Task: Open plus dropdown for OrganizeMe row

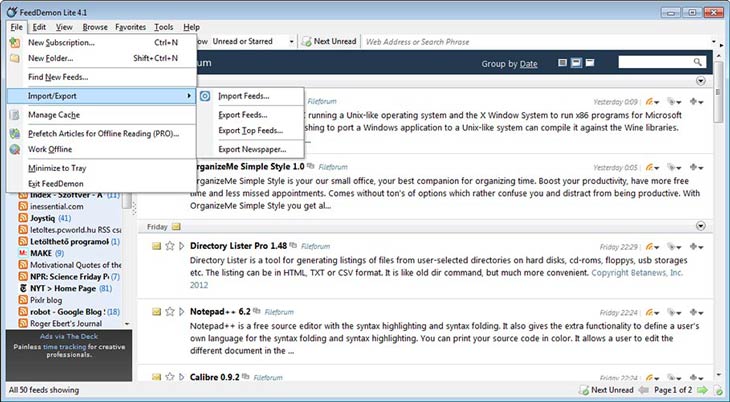Action: [x=696, y=168]
